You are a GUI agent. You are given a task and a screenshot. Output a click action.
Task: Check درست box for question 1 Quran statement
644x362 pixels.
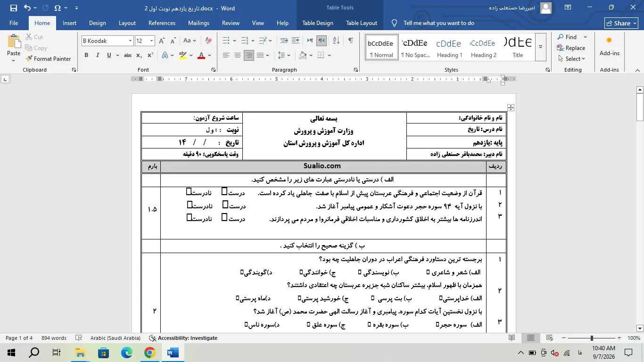pos(224,191)
